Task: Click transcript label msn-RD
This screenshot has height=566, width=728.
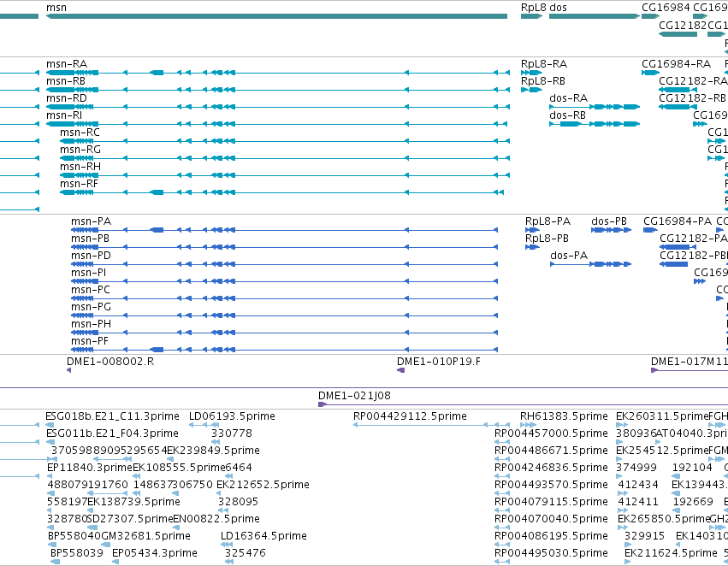Action: [x=67, y=98]
